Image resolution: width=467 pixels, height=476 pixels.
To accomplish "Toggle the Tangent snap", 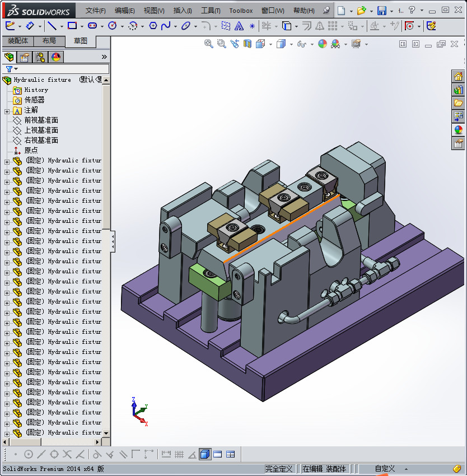I will (x=97, y=454).
